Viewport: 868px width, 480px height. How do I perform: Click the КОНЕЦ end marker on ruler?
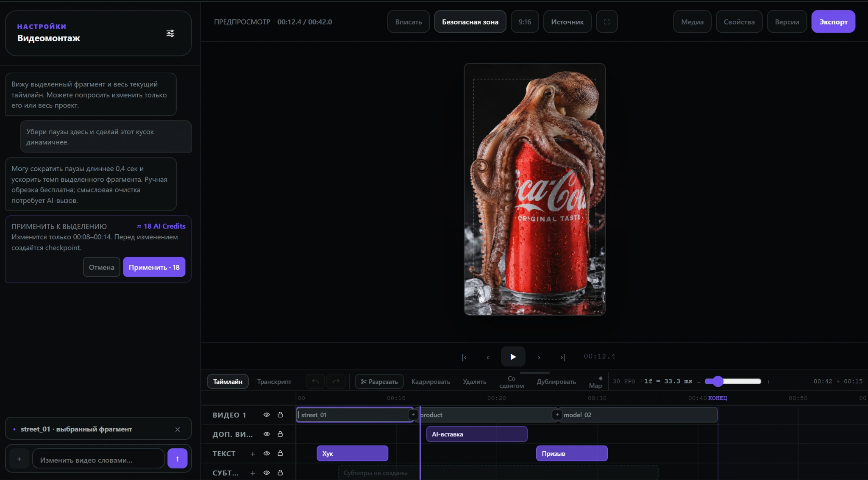tap(718, 398)
